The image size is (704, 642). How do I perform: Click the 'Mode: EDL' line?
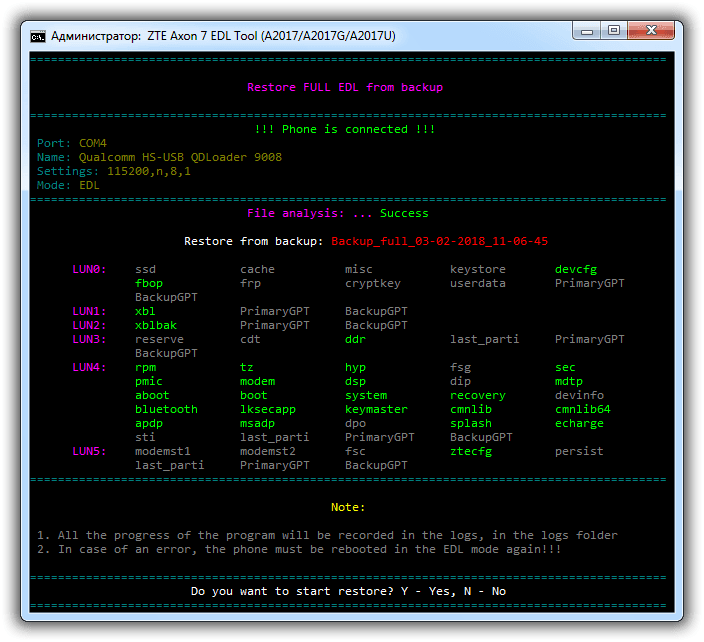68,185
